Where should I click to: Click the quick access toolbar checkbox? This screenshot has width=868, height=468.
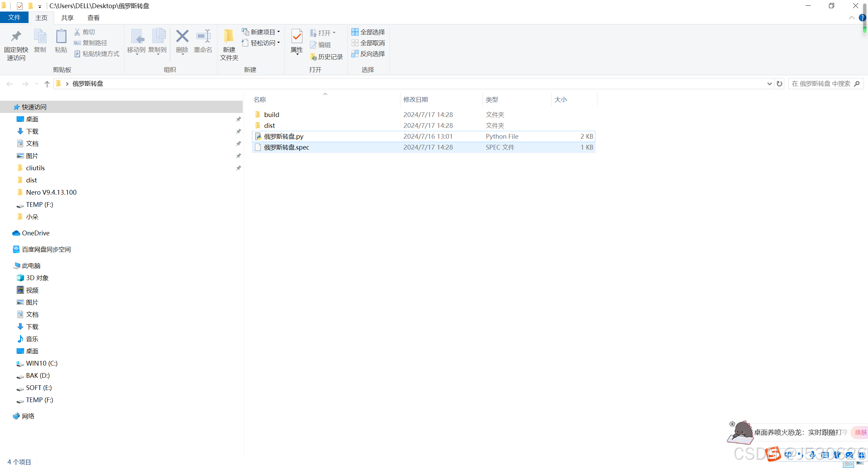[20, 6]
